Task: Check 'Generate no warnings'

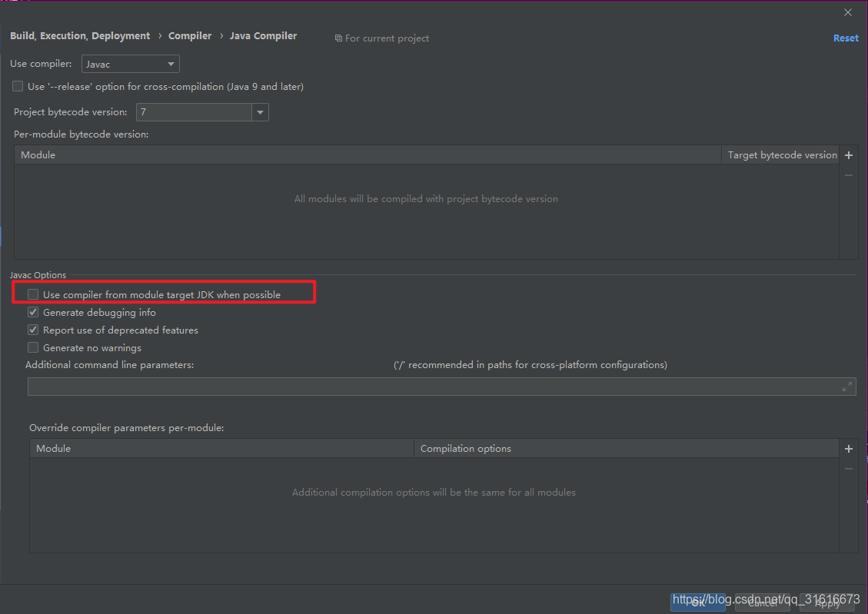Action: tap(32, 347)
